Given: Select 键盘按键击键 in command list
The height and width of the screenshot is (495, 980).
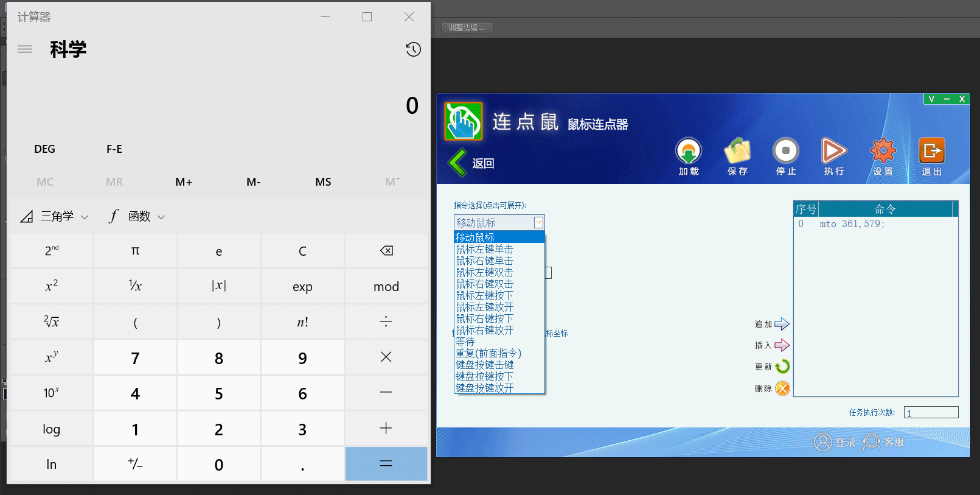Looking at the screenshot, I should click(499, 365).
